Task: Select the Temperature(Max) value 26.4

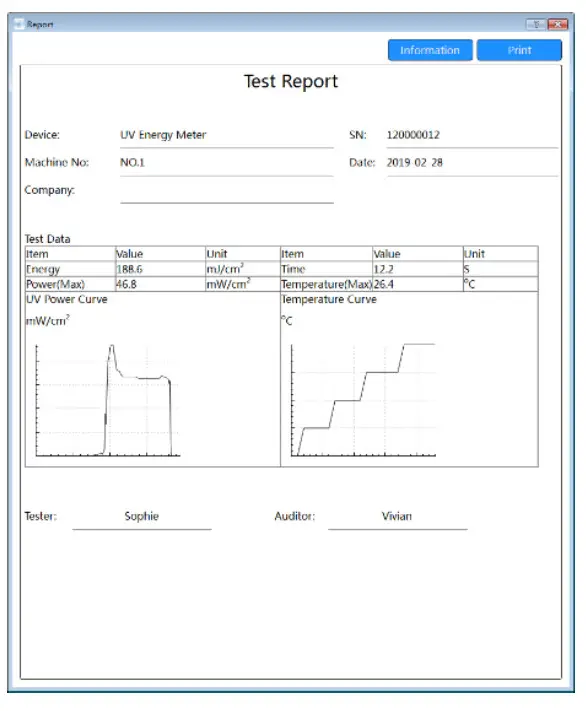Action: point(418,284)
